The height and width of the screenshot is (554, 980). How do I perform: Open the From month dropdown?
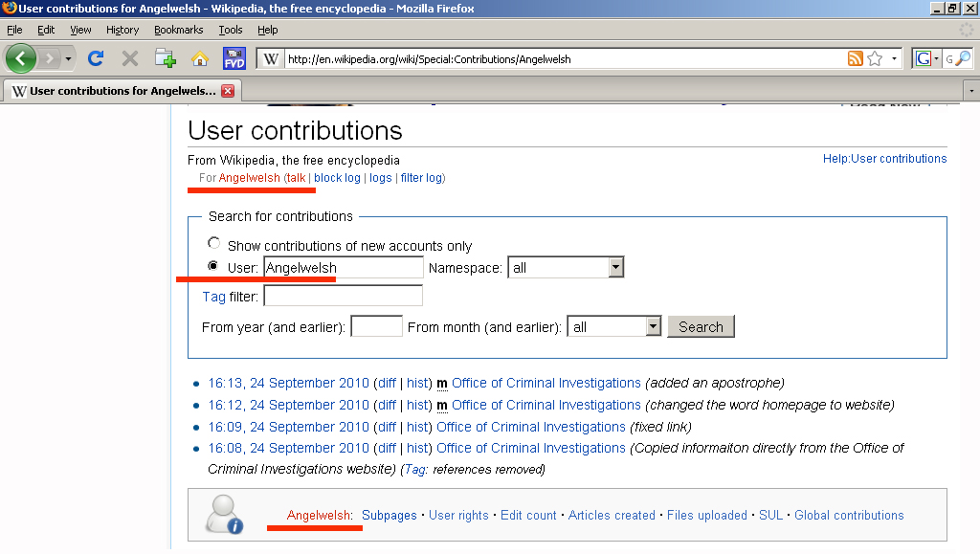(x=613, y=326)
